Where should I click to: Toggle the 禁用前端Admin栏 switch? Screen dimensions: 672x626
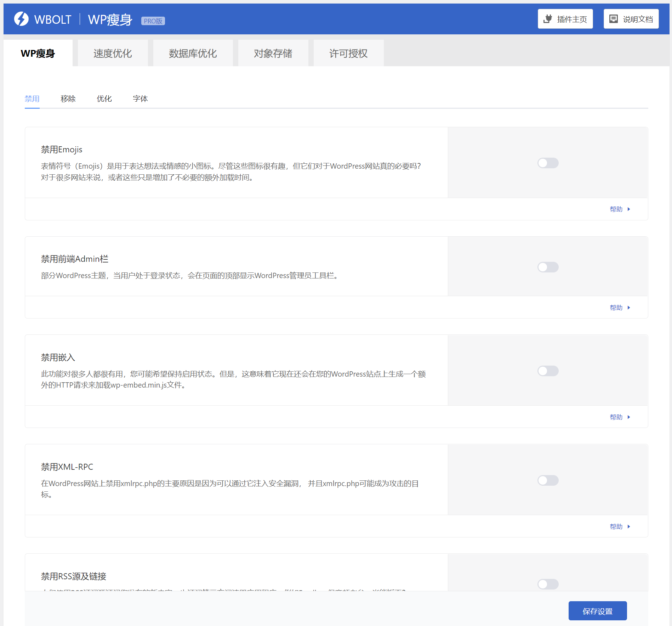548,267
